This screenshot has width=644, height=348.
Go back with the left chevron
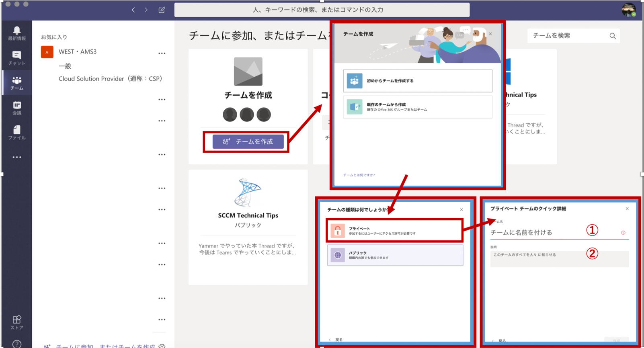[x=133, y=10]
